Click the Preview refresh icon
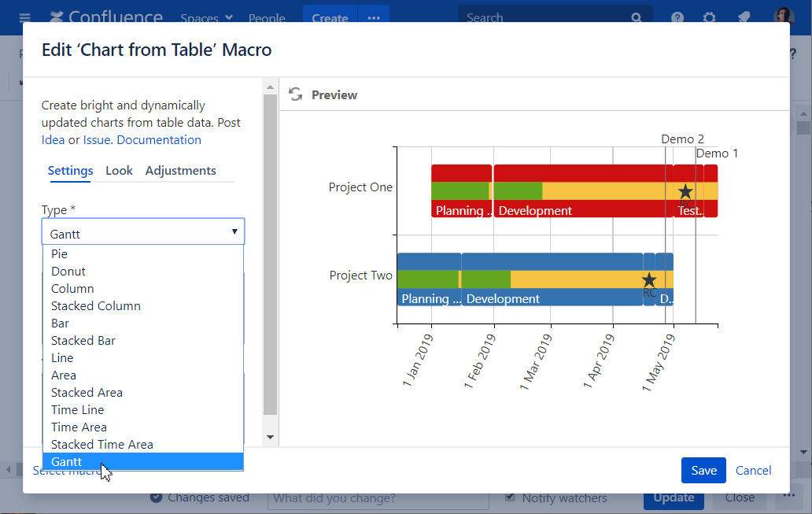812x514 pixels. pyautogui.click(x=296, y=94)
